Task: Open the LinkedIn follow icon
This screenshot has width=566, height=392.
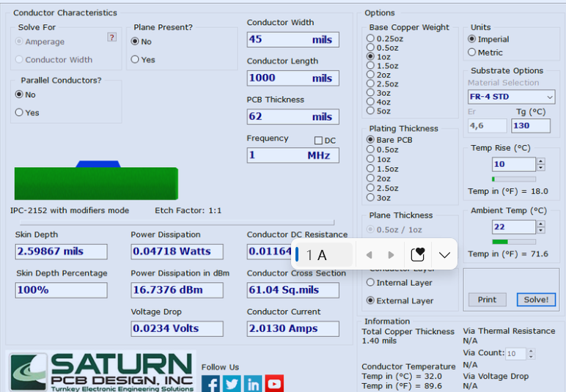Action: (x=253, y=383)
